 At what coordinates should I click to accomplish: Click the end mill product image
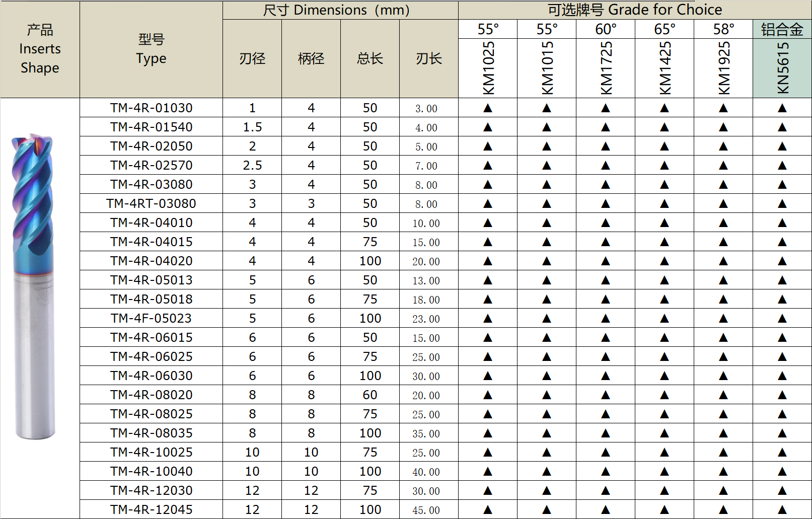[33, 286]
